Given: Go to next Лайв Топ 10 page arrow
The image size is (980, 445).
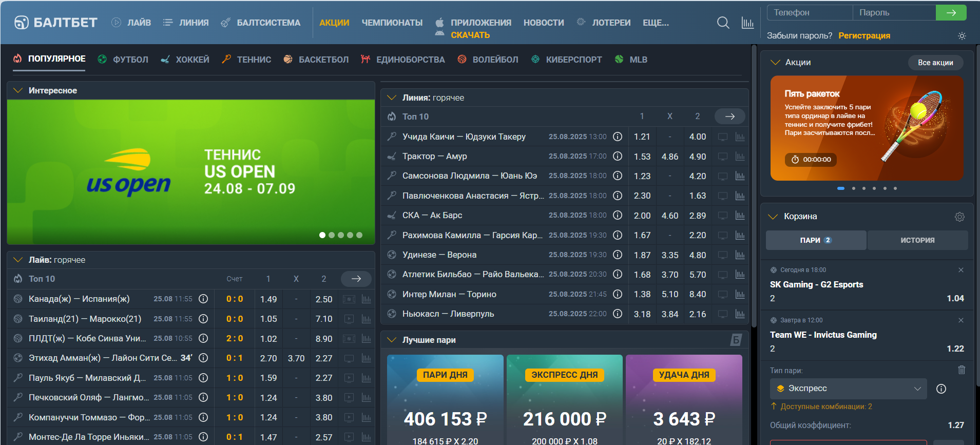Looking at the screenshot, I should point(356,279).
